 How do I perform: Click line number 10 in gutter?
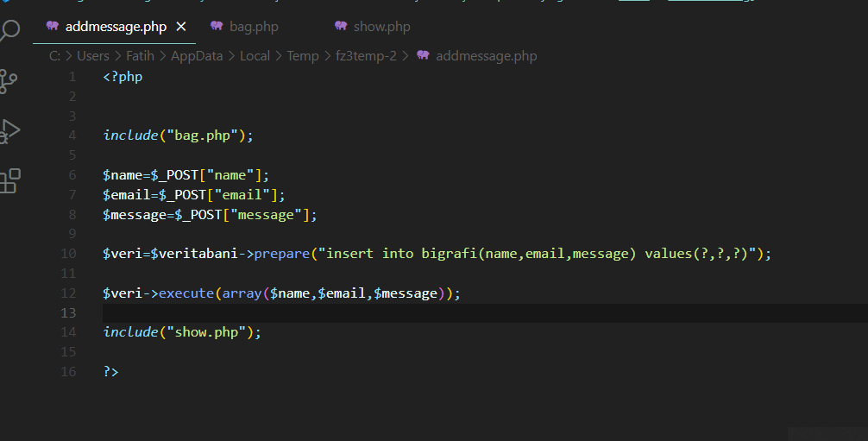click(69, 253)
